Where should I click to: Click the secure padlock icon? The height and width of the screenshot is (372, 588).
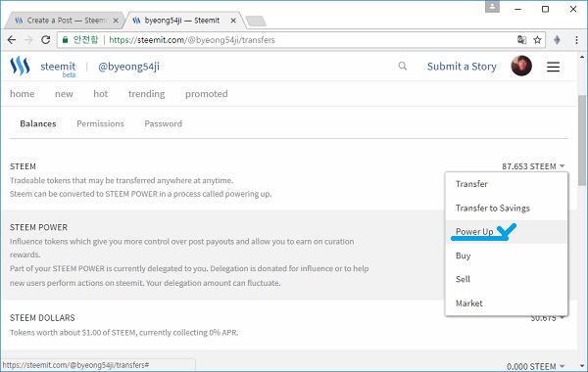pyautogui.click(x=65, y=40)
